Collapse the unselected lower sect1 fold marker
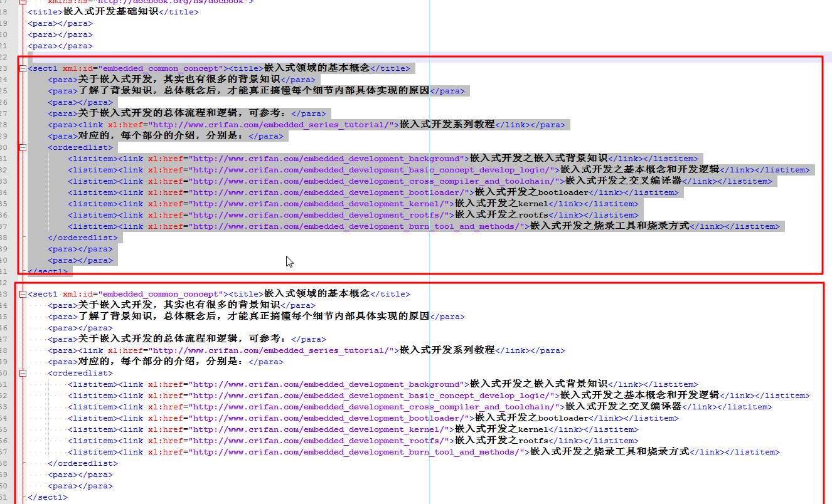The width and height of the screenshot is (832, 504). click(x=23, y=294)
